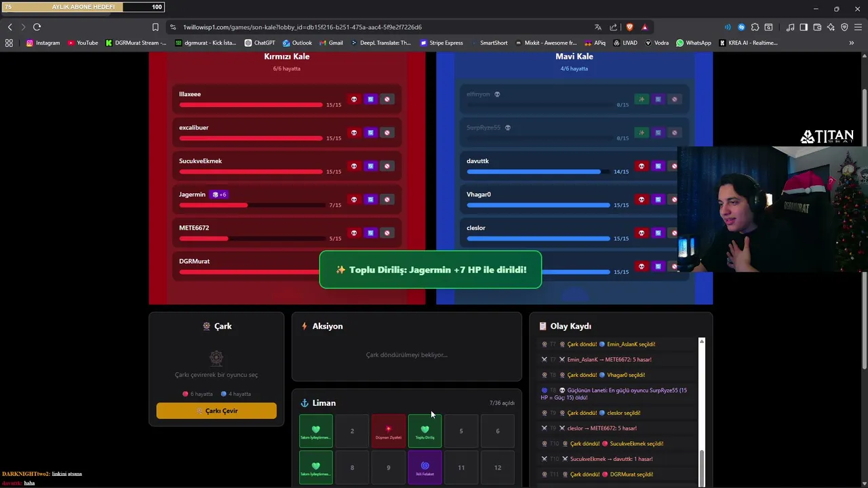Viewport: 868px width, 488px height.
Task: Click the browser reload icon
Action: 37,27
